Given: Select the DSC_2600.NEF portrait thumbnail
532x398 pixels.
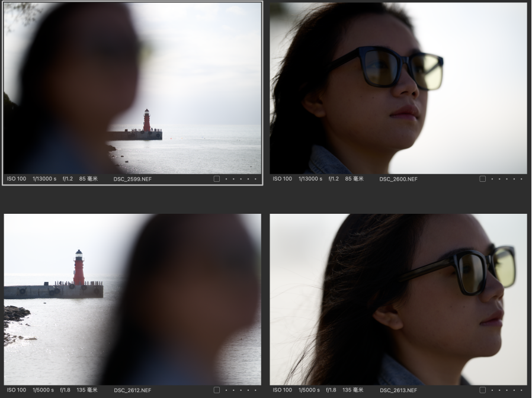Looking at the screenshot, I should (398, 88).
